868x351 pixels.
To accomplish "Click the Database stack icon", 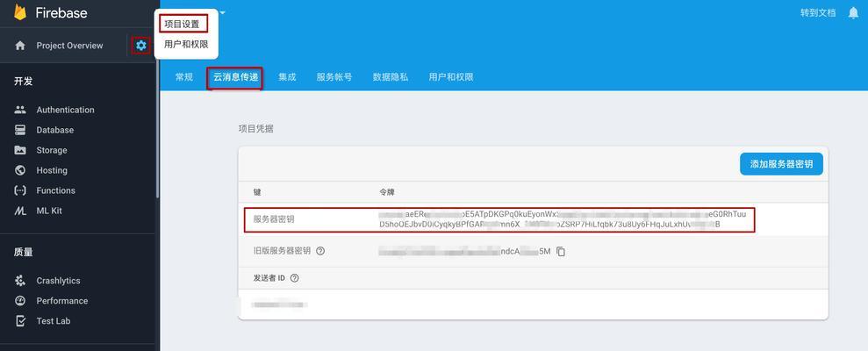I will point(20,130).
